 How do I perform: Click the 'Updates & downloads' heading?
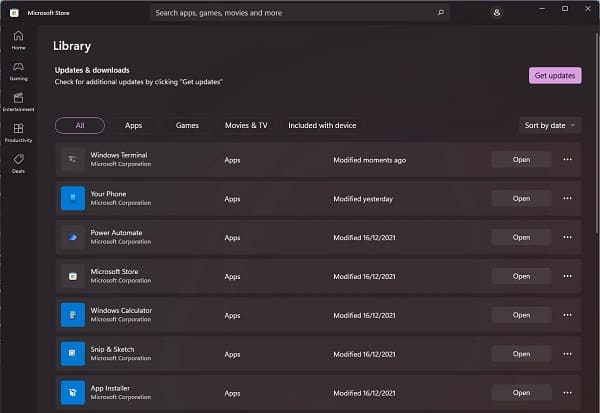[92, 70]
